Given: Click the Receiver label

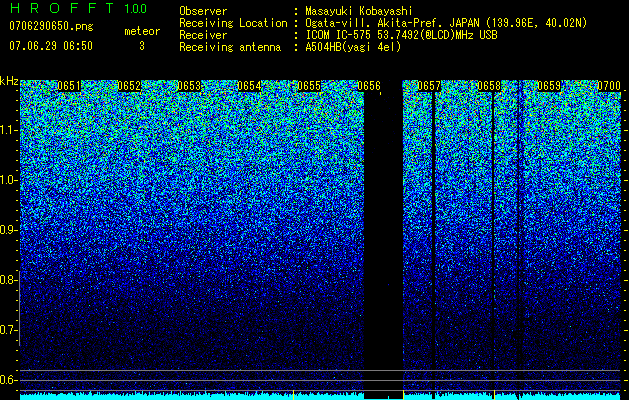Looking at the screenshot, I should click(203, 35).
